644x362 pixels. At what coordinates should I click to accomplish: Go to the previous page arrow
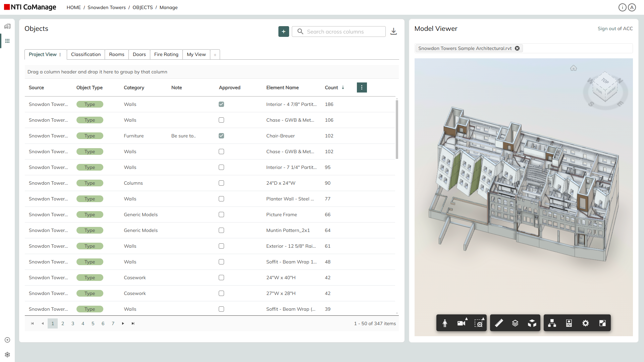coord(43,323)
